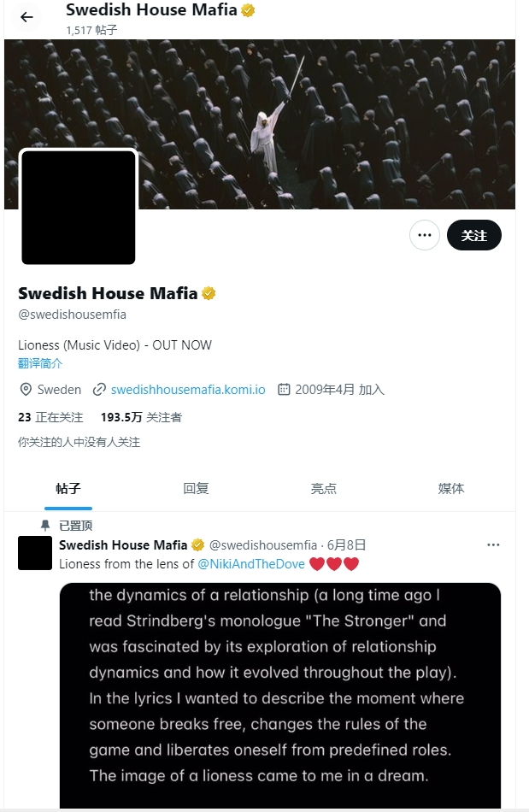Open the swedishhousemafia.komi.io link
This screenshot has height=812, width=529.
coord(188,390)
